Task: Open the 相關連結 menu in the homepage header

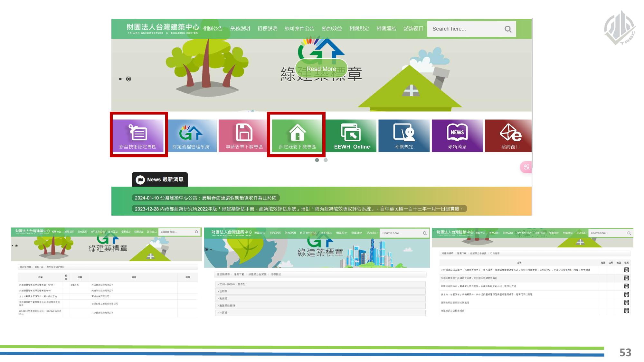Action: pyautogui.click(x=386, y=29)
